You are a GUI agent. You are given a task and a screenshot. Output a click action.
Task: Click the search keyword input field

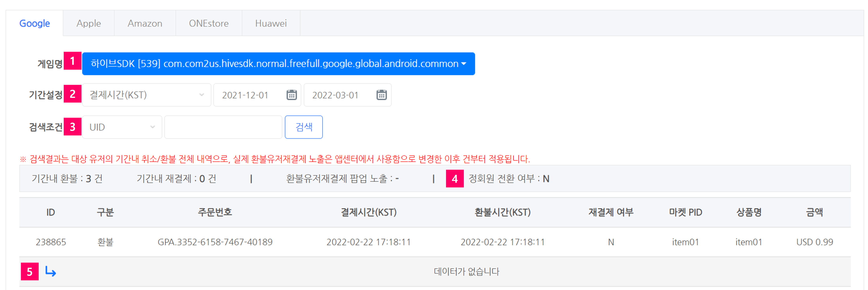click(223, 127)
